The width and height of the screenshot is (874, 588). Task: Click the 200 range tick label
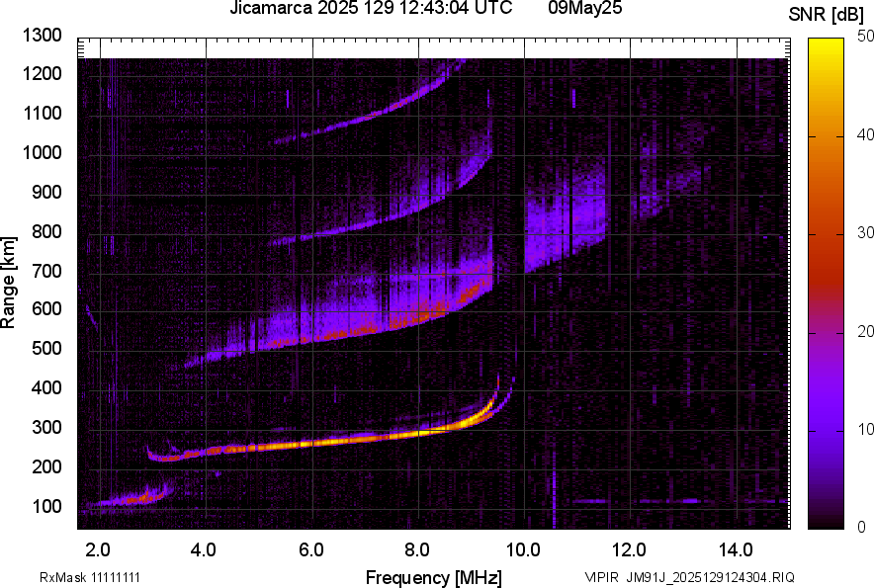pos(46,466)
